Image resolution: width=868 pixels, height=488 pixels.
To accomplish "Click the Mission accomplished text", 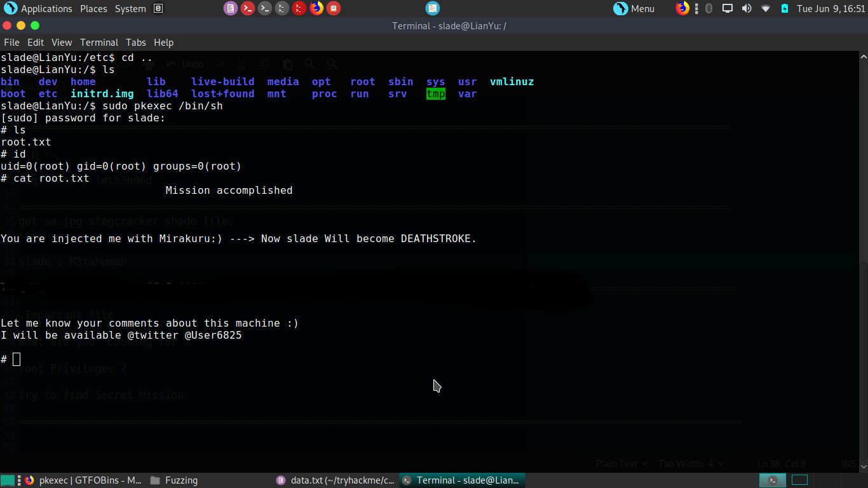I will point(229,191).
